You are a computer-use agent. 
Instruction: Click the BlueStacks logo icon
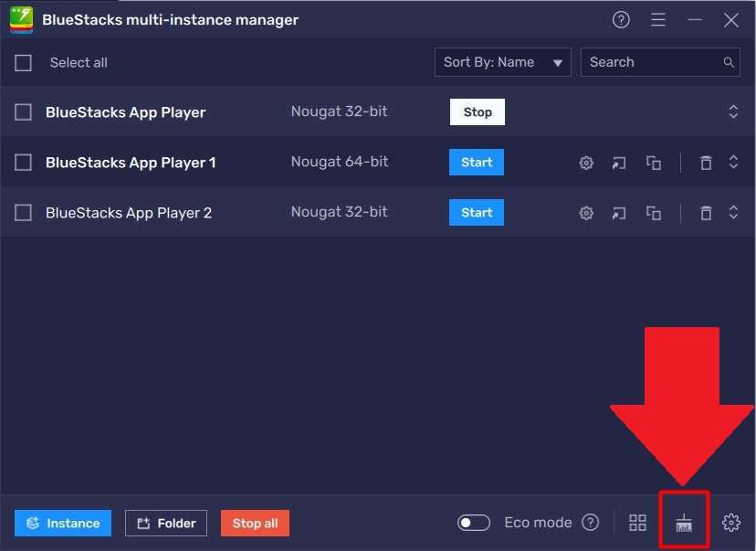coord(22,20)
